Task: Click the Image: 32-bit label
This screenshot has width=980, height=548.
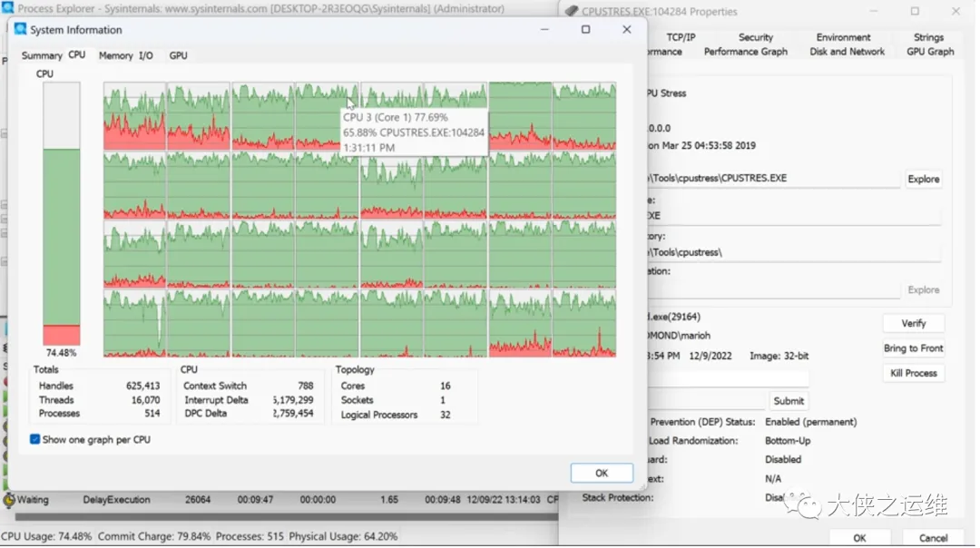Action: tap(781, 357)
